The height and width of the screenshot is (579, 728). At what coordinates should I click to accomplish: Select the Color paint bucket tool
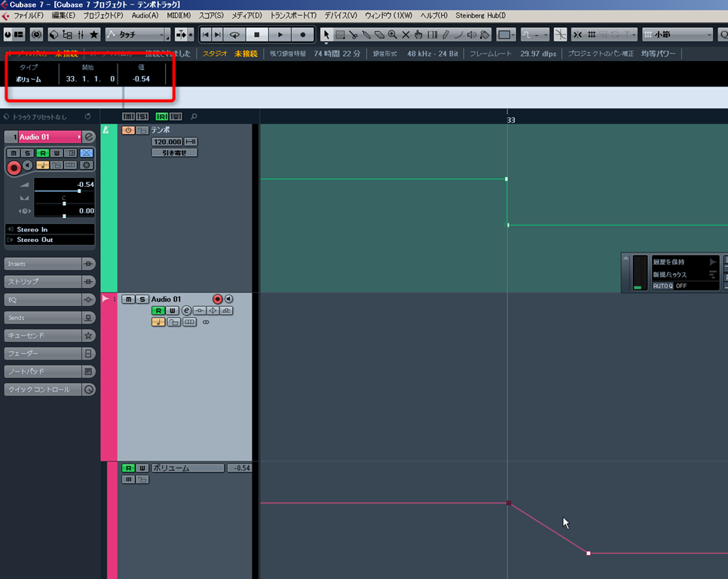[485, 35]
